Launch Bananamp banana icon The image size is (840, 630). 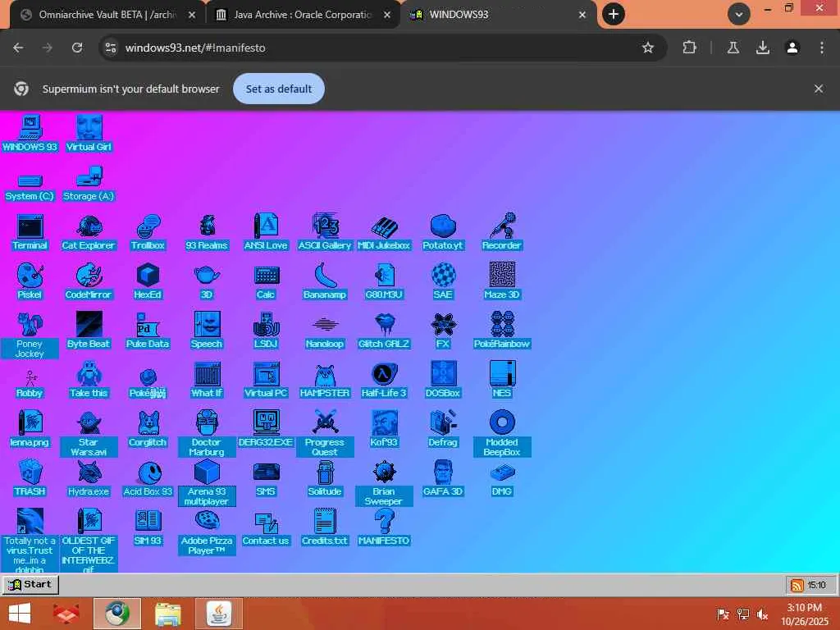[x=325, y=281]
